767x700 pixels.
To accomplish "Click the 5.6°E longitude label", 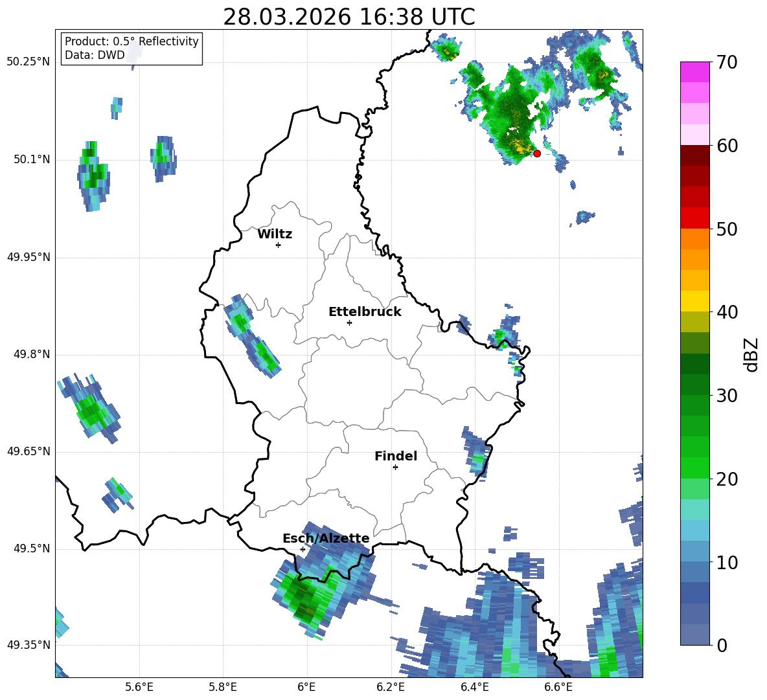I will pos(139,687).
